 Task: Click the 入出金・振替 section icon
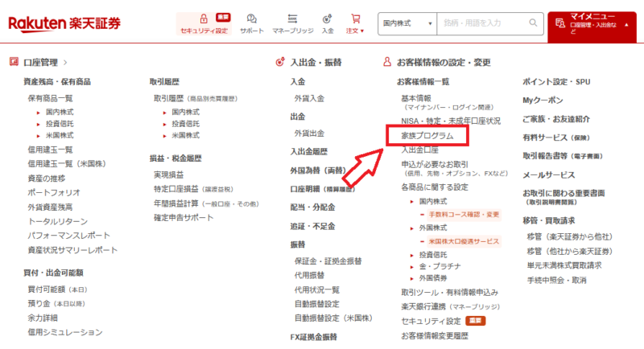pos(280,62)
